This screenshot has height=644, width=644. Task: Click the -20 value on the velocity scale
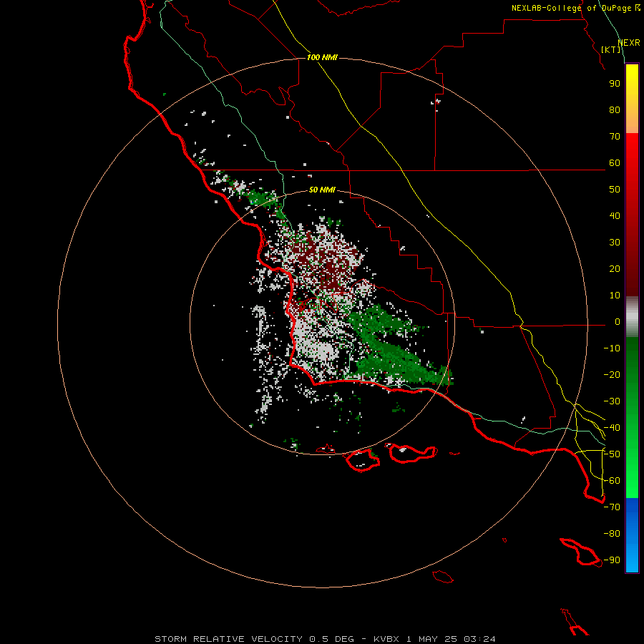[x=612, y=374]
